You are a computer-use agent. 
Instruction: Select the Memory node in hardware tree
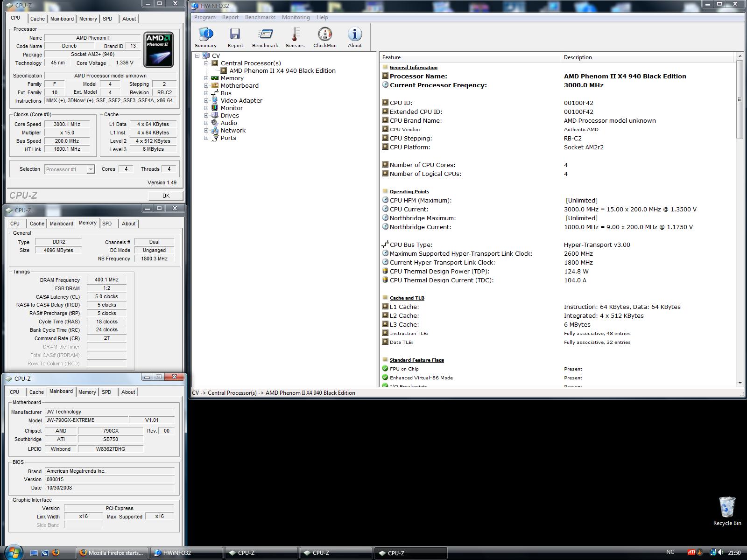(232, 78)
